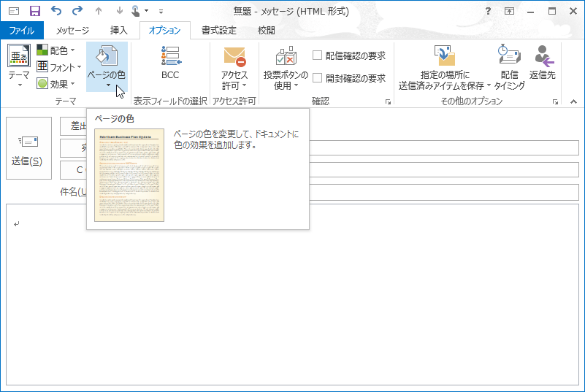Open the ページの色 page color menu
Viewport: 585px width, 392px height.
pyautogui.click(x=107, y=66)
